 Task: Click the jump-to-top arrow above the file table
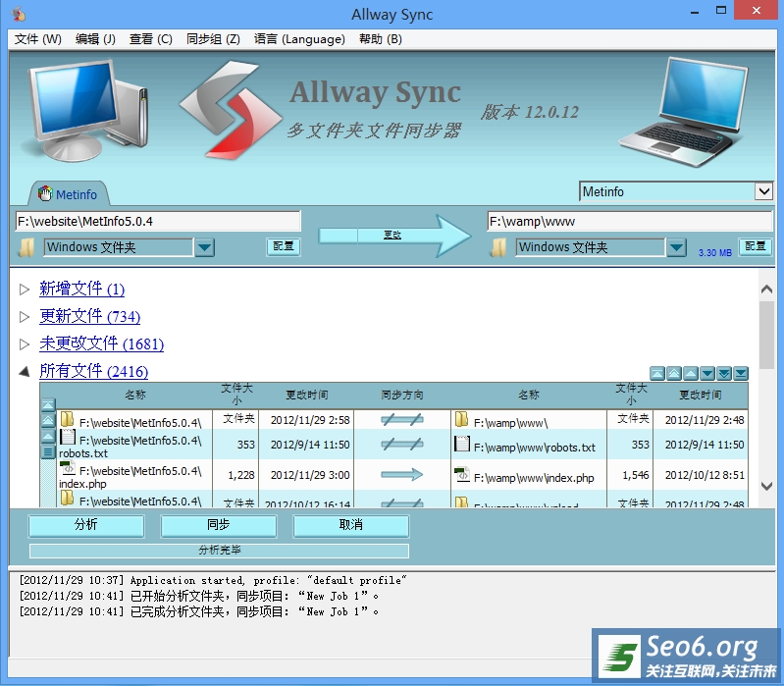click(x=657, y=373)
